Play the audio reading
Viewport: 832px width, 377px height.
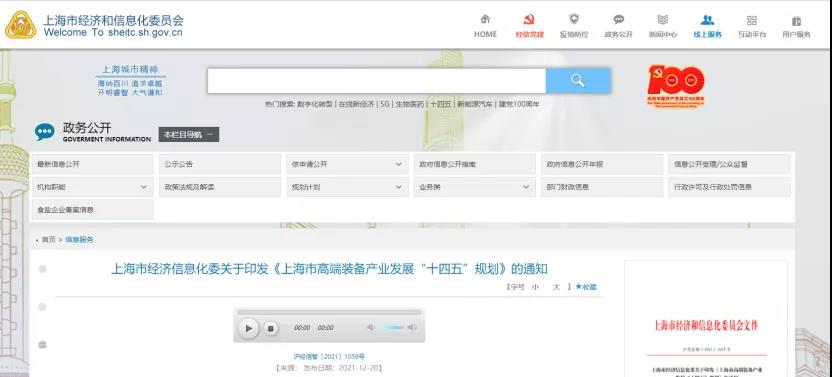click(248, 328)
